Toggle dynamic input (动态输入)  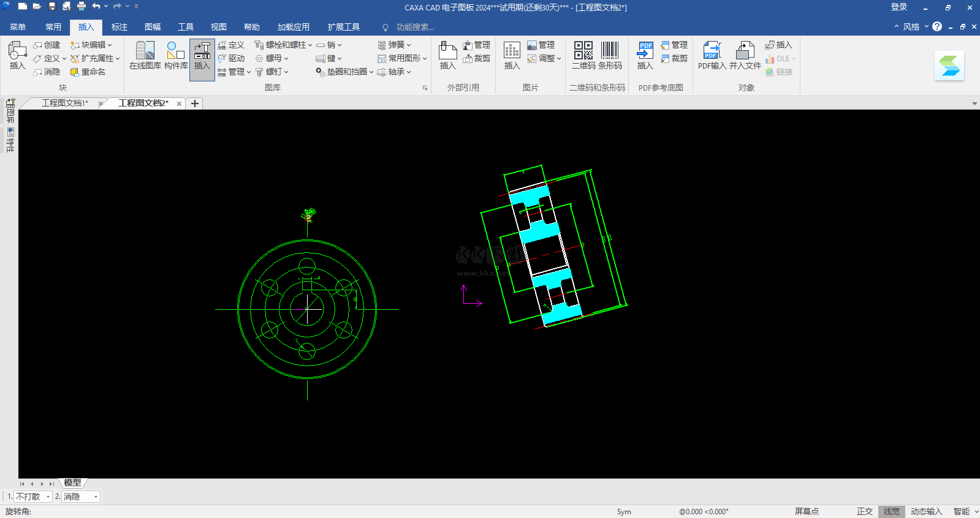pos(926,511)
